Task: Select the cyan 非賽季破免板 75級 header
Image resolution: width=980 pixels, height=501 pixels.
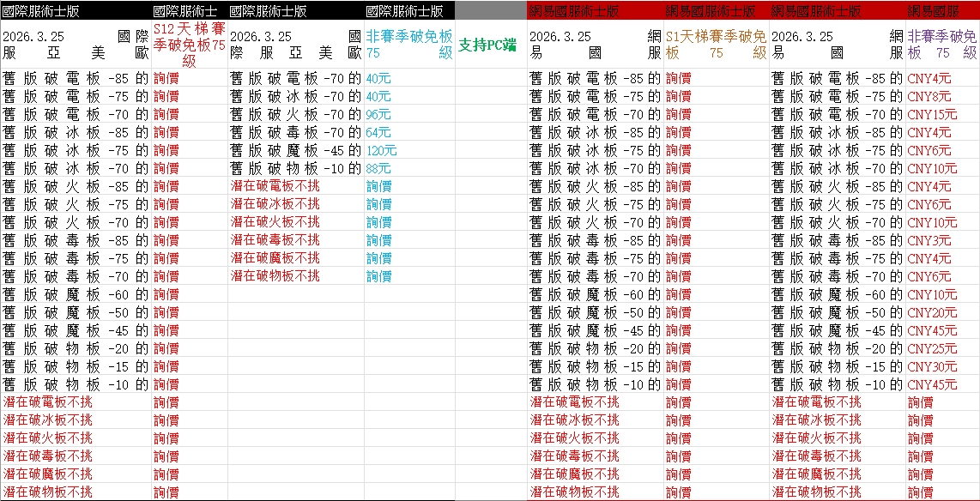Action: (x=408, y=45)
